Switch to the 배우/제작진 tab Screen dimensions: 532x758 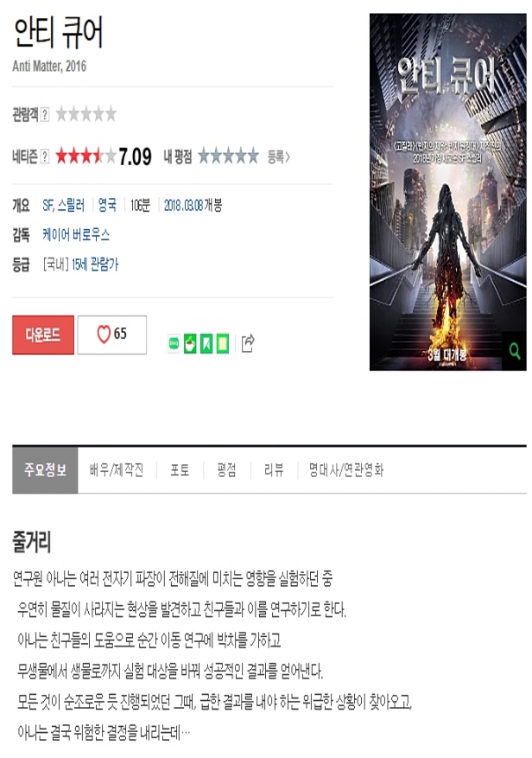117,470
